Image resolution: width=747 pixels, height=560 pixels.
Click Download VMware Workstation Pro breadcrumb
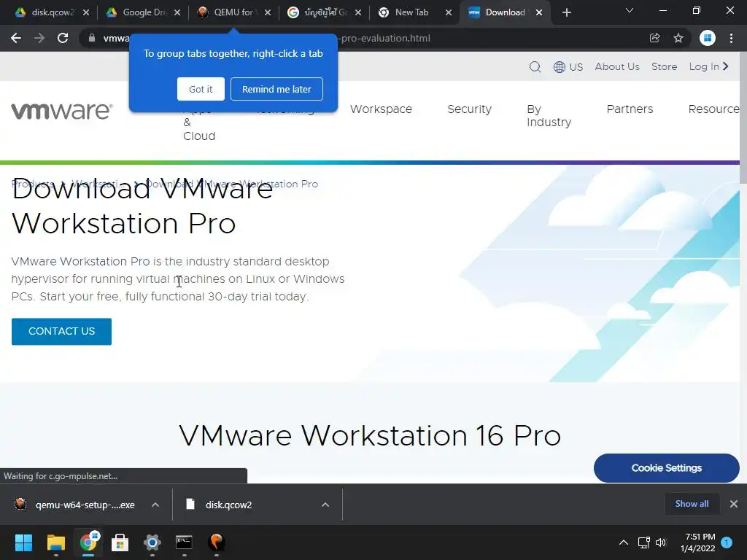pyautogui.click(x=231, y=184)
